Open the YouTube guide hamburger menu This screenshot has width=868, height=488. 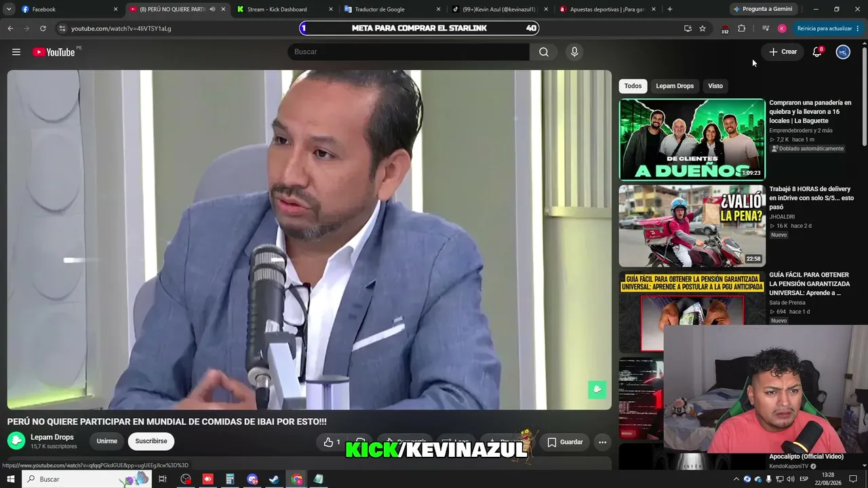(16, 52)
